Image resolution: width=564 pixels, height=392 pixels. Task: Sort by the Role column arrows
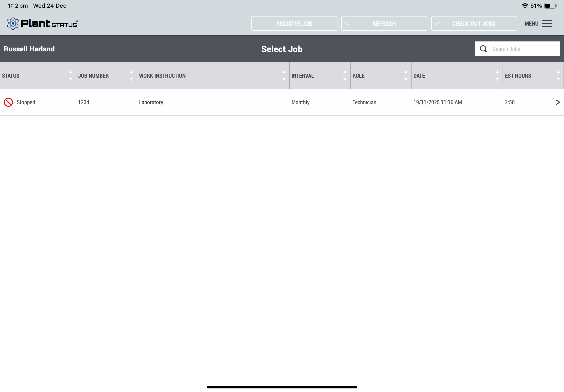(x=406, y=76)
